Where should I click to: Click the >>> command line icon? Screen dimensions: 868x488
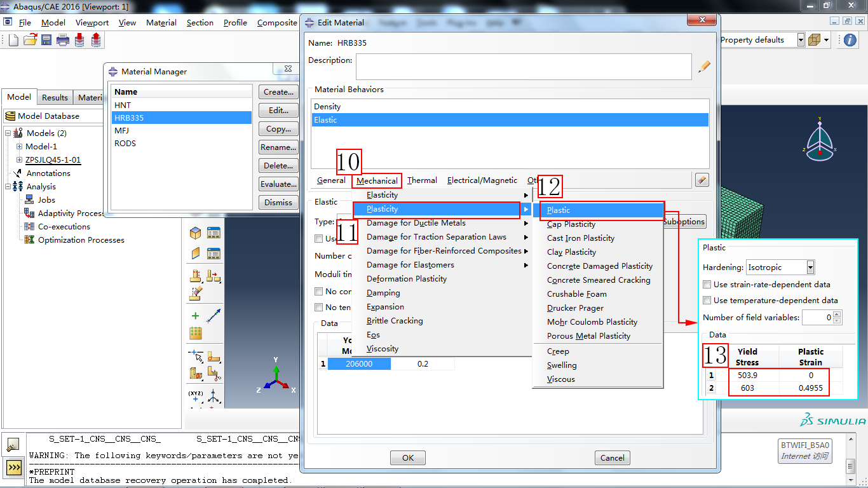14,468
